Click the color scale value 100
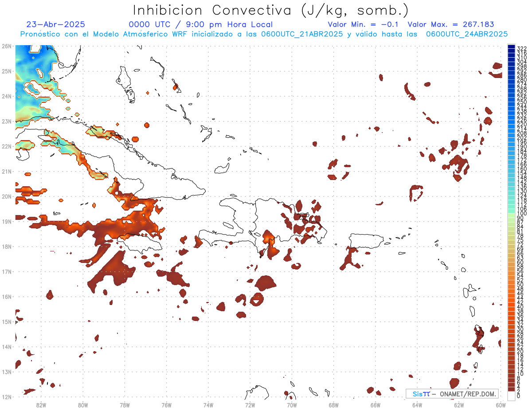 tap(522, 214)
